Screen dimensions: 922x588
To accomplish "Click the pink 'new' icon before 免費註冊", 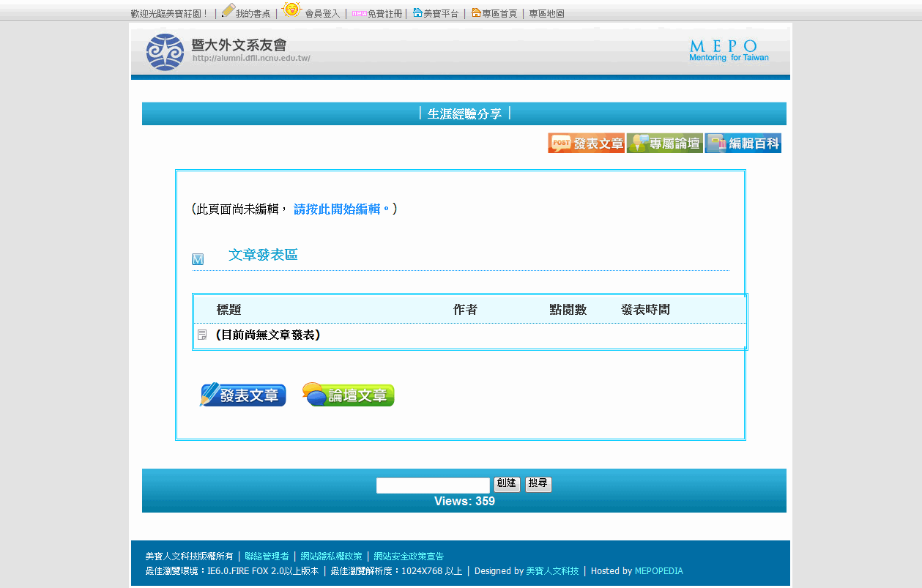I will pos(359,14).
